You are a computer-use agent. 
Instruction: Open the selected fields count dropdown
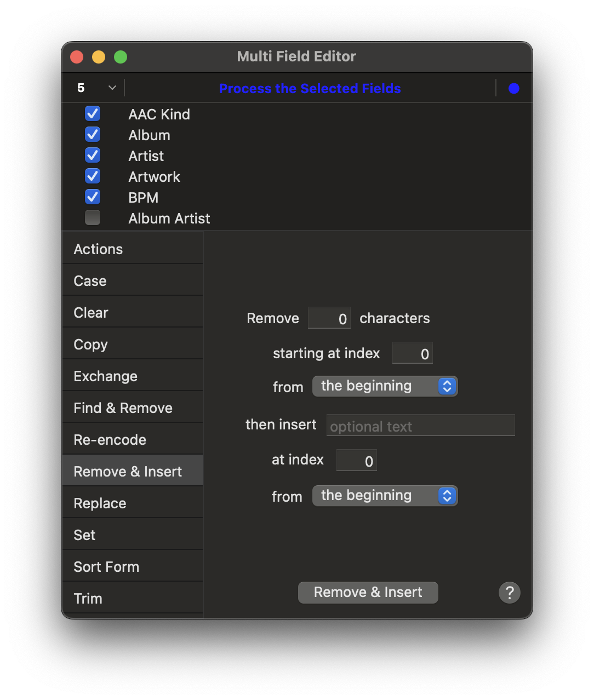point(96,88)
